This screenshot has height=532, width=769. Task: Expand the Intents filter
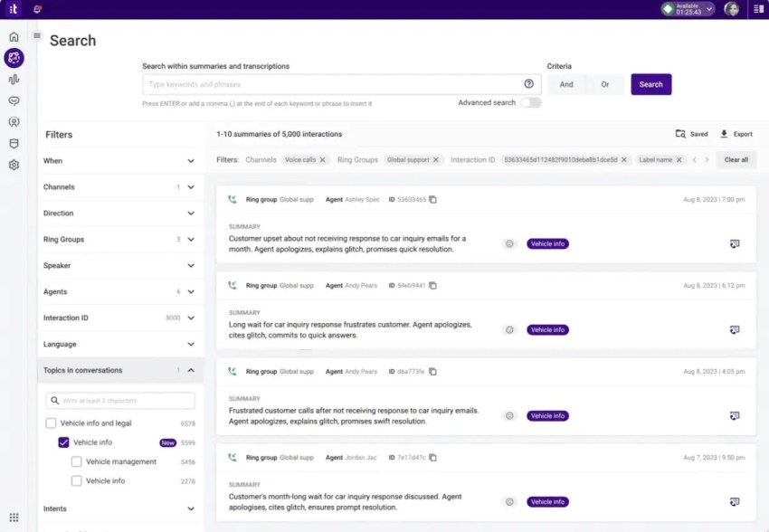119,508
